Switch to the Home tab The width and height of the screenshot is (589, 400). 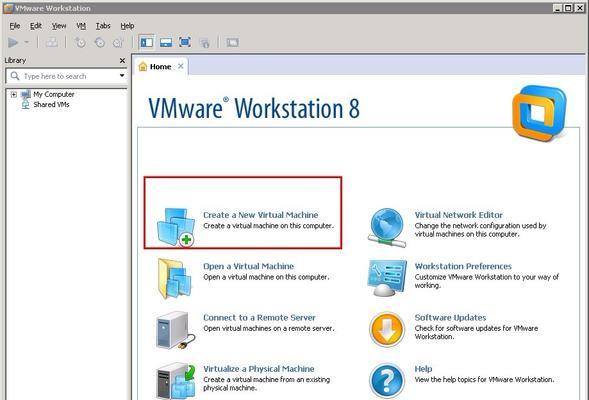[x=160, y=67]
